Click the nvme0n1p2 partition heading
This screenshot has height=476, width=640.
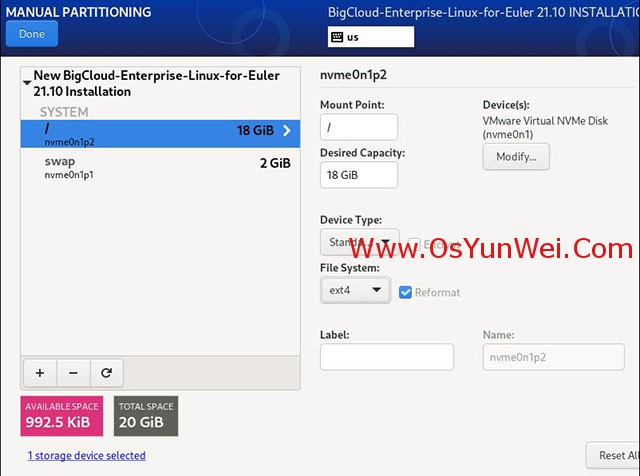pos(353,75)
